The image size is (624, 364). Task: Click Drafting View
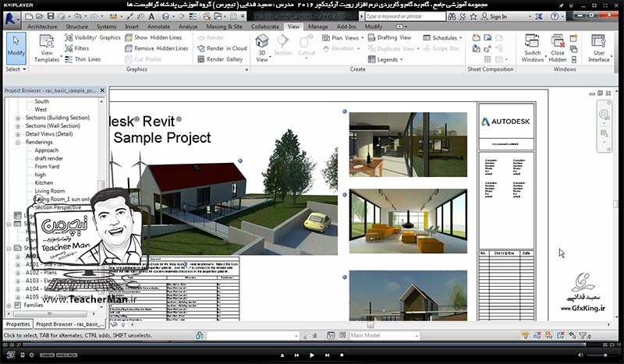(x=389, y=37)
